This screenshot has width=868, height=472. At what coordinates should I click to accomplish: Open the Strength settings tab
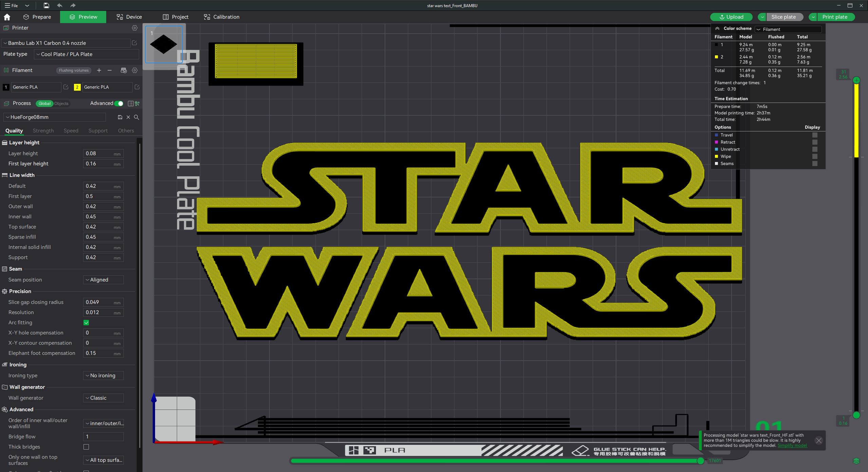(43, 131)
